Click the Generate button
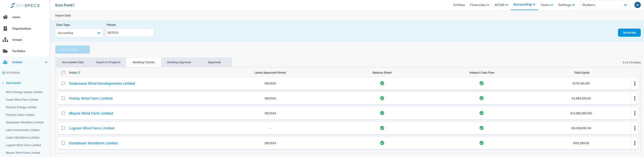The height and width of the screenshot is (157, 644). tap(629, 33)
